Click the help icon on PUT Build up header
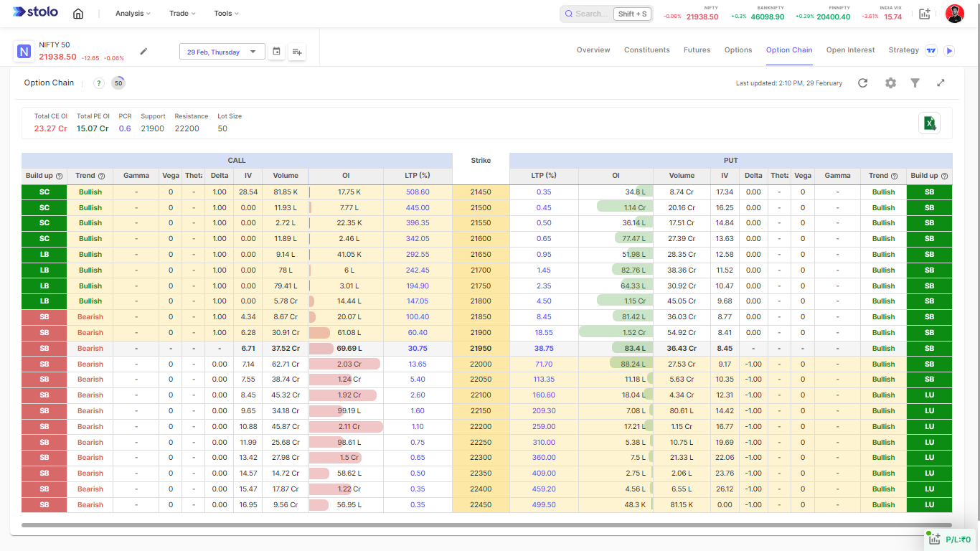 (x=945, y=176)
